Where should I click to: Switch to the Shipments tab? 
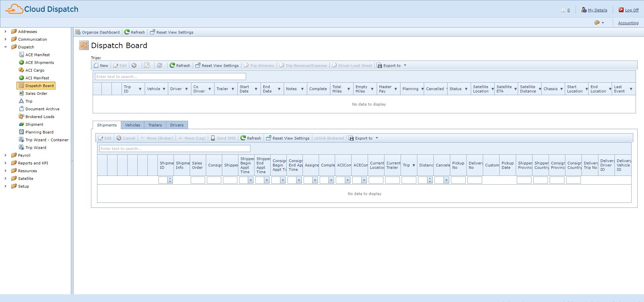(107, 125)
